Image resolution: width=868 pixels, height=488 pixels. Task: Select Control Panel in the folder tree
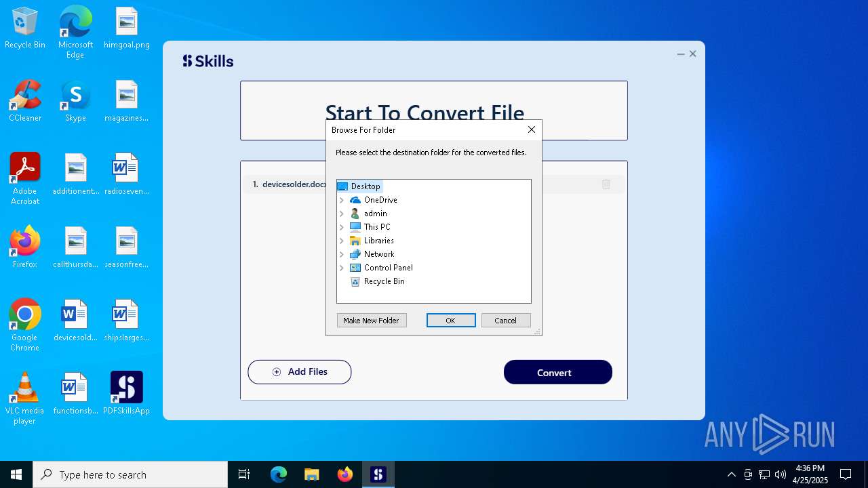tap(388, 268)
